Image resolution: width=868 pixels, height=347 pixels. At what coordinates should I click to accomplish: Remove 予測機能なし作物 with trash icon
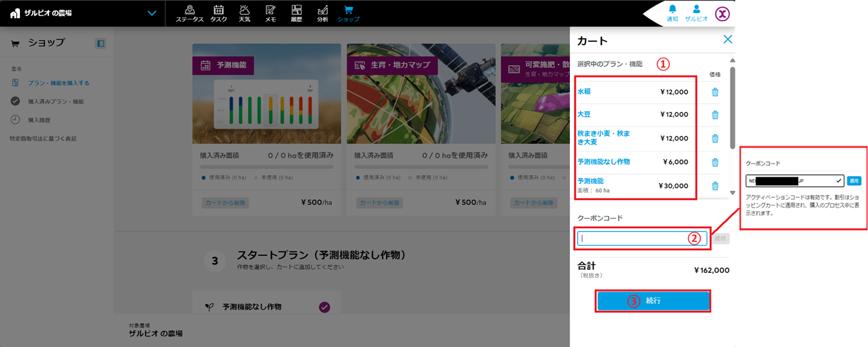tap(715, 162)
